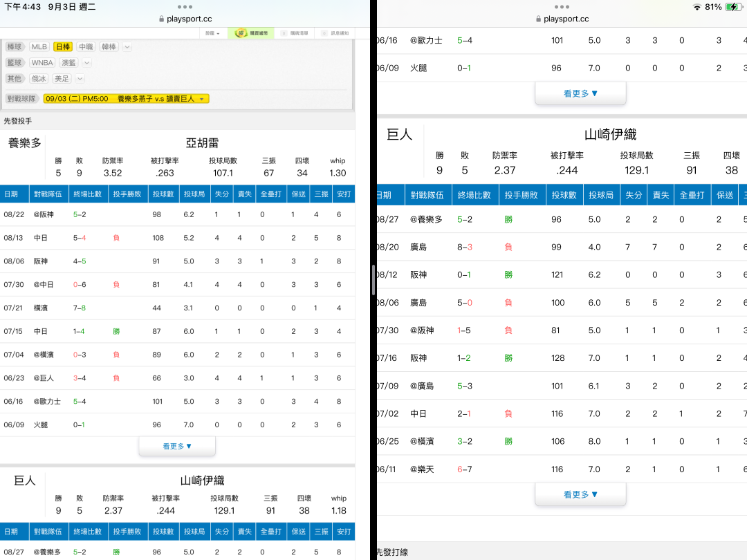
Task: Click the 亞胡雷 pitcher name heading
Action: 203,143
